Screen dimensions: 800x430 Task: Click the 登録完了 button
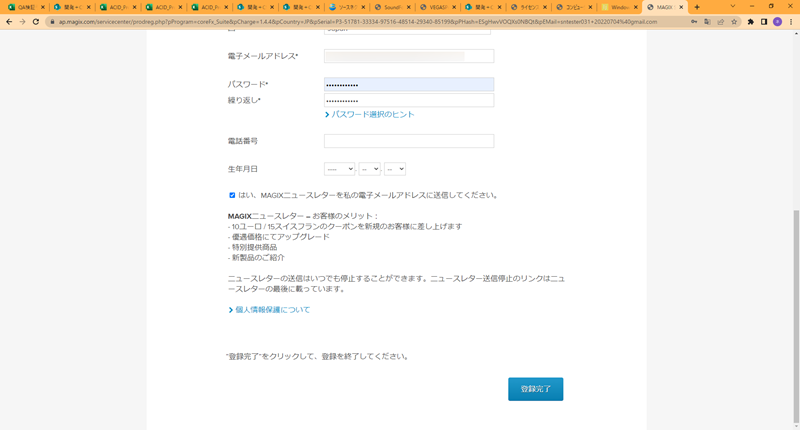536,389
